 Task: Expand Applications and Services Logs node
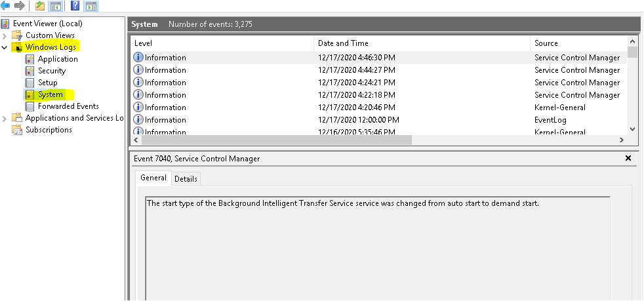pos(5,118)
